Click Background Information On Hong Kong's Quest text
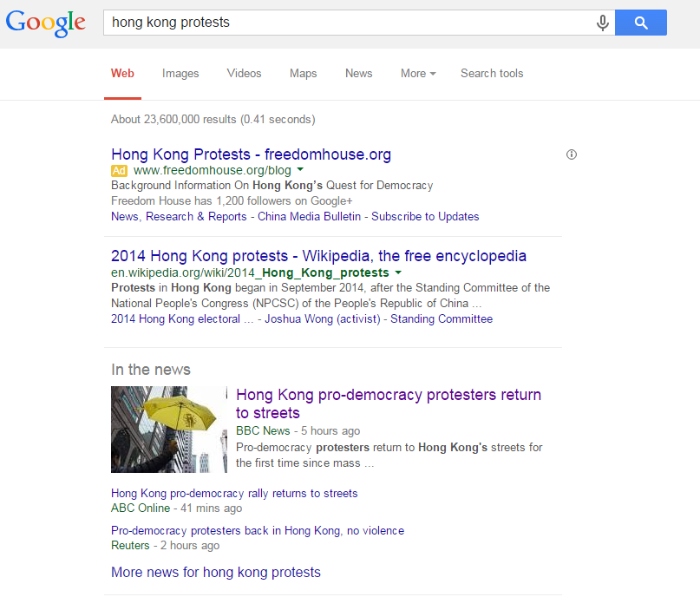Screen dimensions: 700x597 271,186
